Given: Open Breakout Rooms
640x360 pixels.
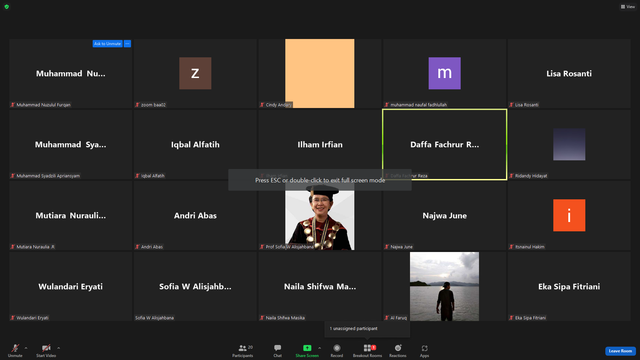Looking at the screenshot, I should point(367,350).
